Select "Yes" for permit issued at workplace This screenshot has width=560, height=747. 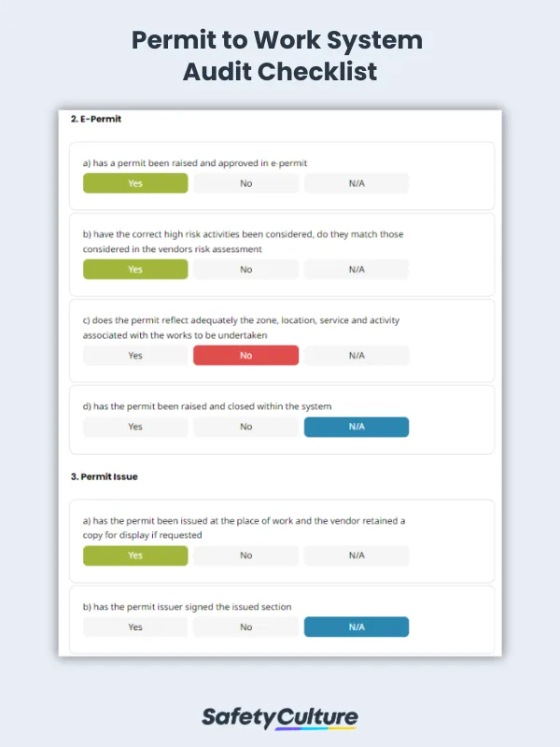coord(134,555)
